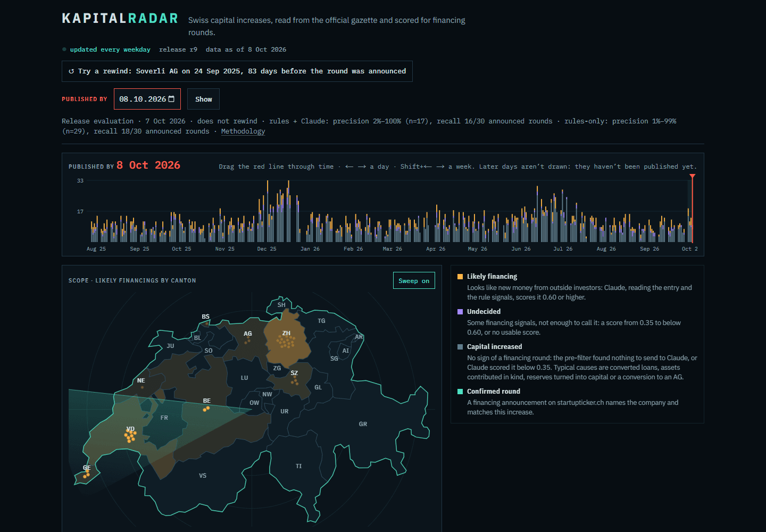Select canton BE on the map
Viewport: 766px width, 532px height.
pos(207,401)
